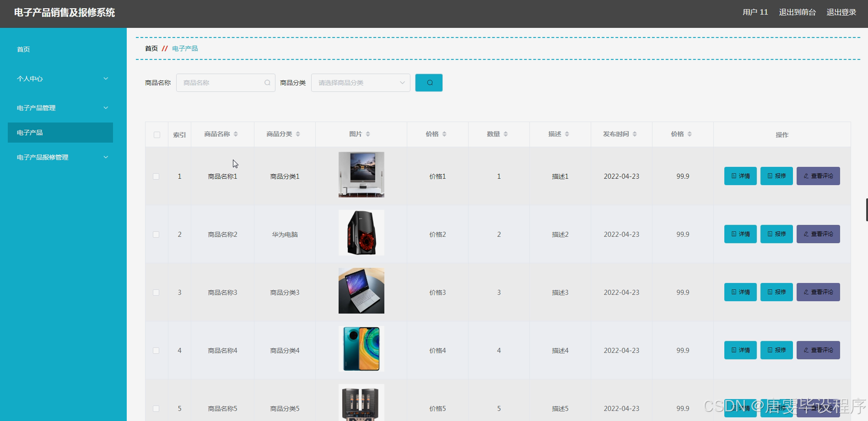Click the projector screen thumbnail in row 1

361,175
